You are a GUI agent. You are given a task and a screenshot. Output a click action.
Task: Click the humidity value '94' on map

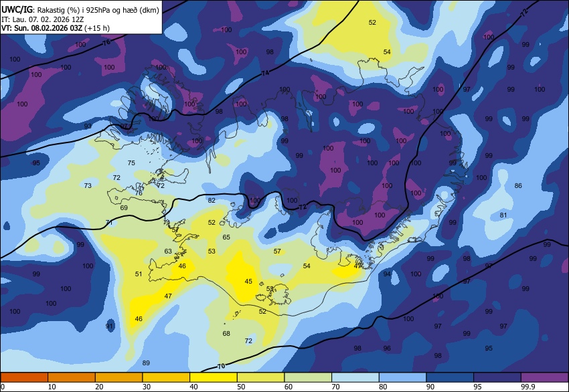pos(387,274)
